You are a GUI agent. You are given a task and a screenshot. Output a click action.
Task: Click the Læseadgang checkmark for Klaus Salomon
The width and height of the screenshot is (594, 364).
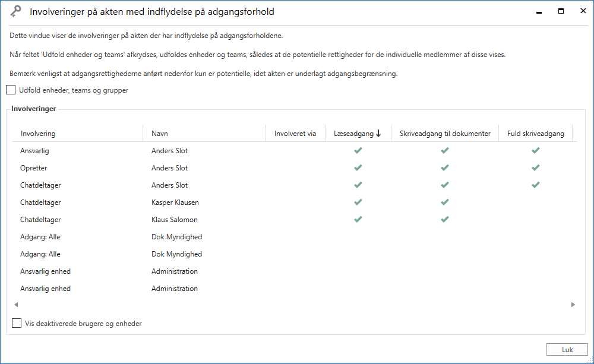358,219
